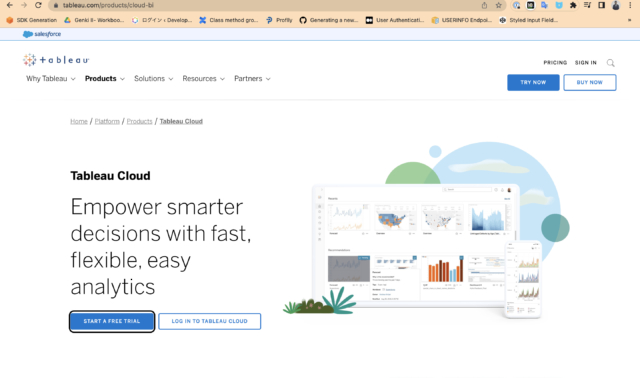The image size is (640, 378).
Task: Click the Tableau logo
Action: [x=56, y=60]
